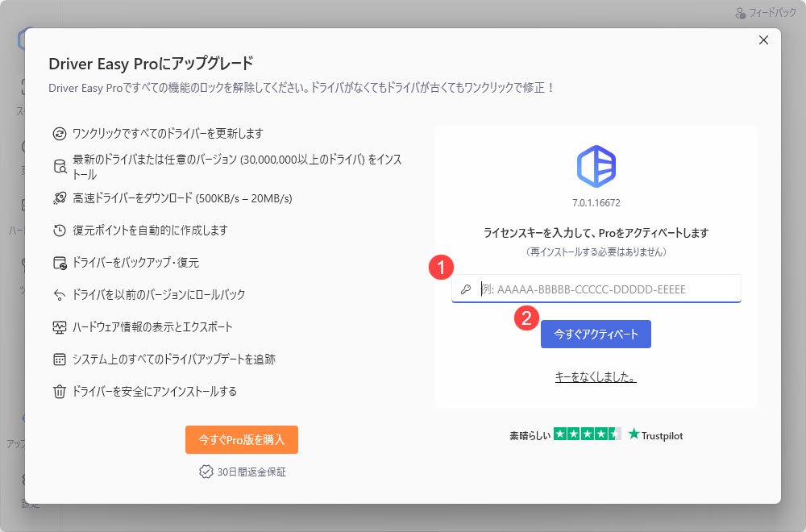
Task: Close the upgrade dialog with X
Action: (x=763, y=40)
